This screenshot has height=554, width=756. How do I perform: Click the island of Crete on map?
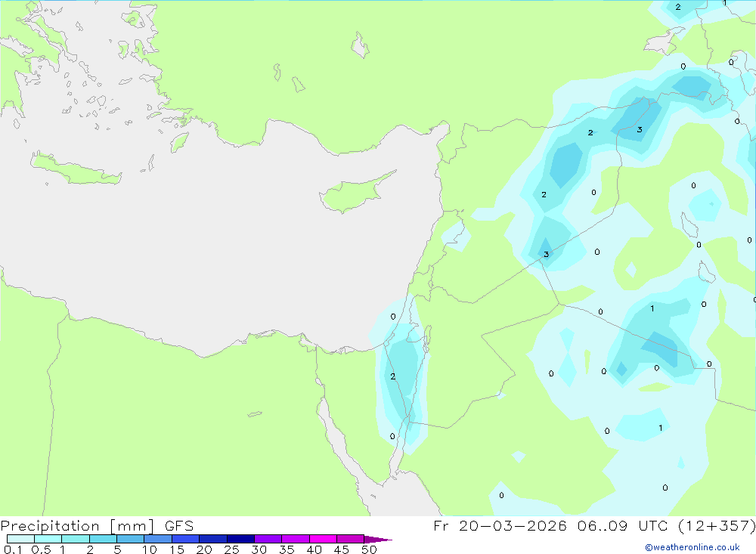[75, 169]
